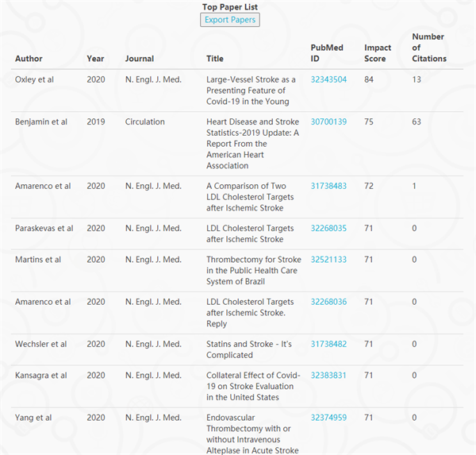
Task: Click the Title column header
Action: click(x=215, y=59)
